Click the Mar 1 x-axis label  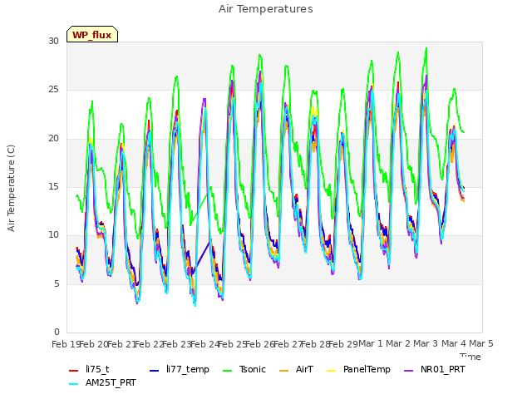click(x=371, y=343)
